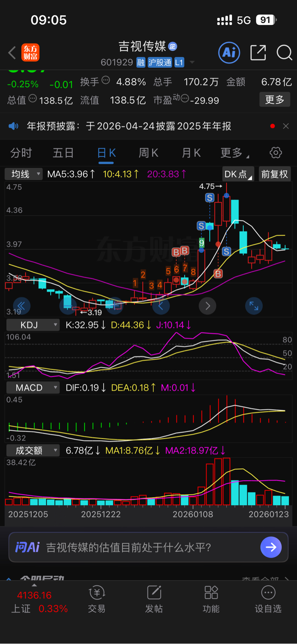Screen dimensions: 297x644
Task: Expand chart to fullscreen icon
Action: click(254, 306)
